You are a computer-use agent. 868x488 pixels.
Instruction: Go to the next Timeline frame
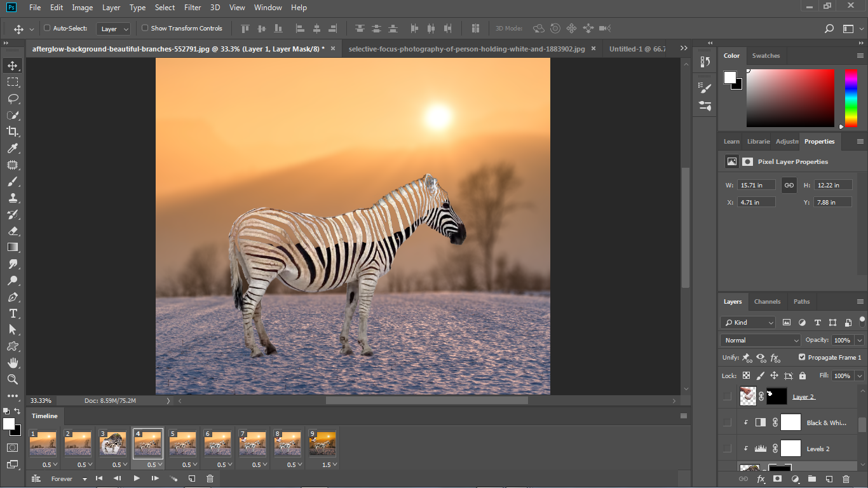click(155, 478)
